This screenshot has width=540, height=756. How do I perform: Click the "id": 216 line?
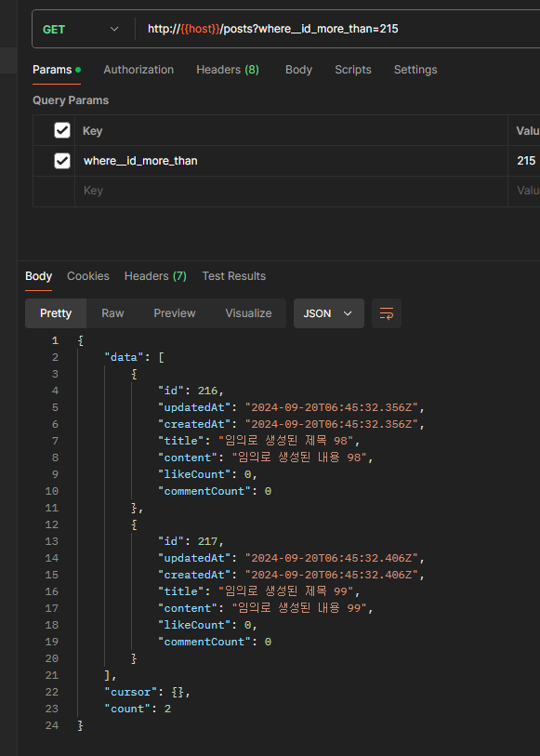pyautogui.click(x=191, y=391)
